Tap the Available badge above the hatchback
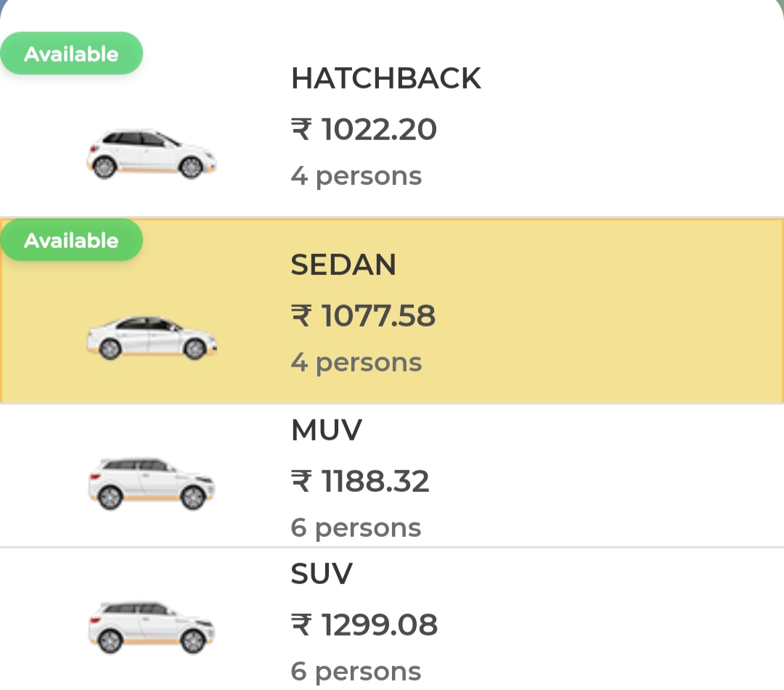 [71, 54]
